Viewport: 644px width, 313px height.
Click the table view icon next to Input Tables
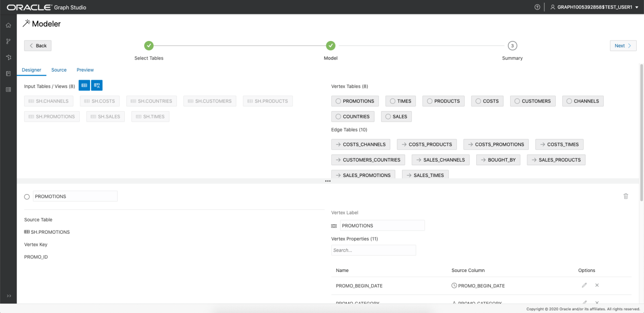coord(84,85)
